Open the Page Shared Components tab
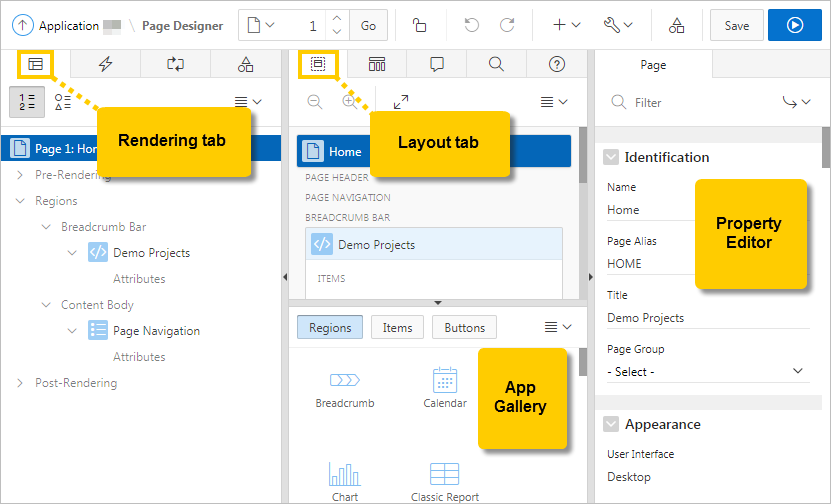 pos(245,65)
